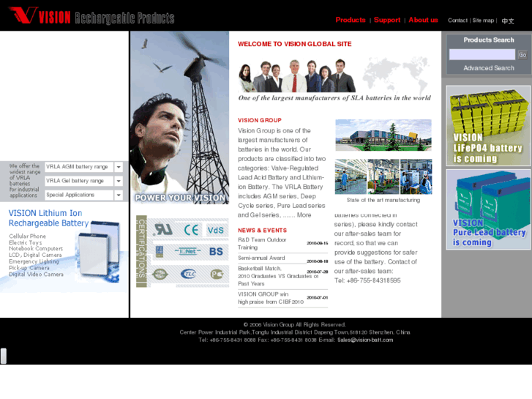Open the Site map link
This screenshot has width=532, height=399.
(483, 20)
